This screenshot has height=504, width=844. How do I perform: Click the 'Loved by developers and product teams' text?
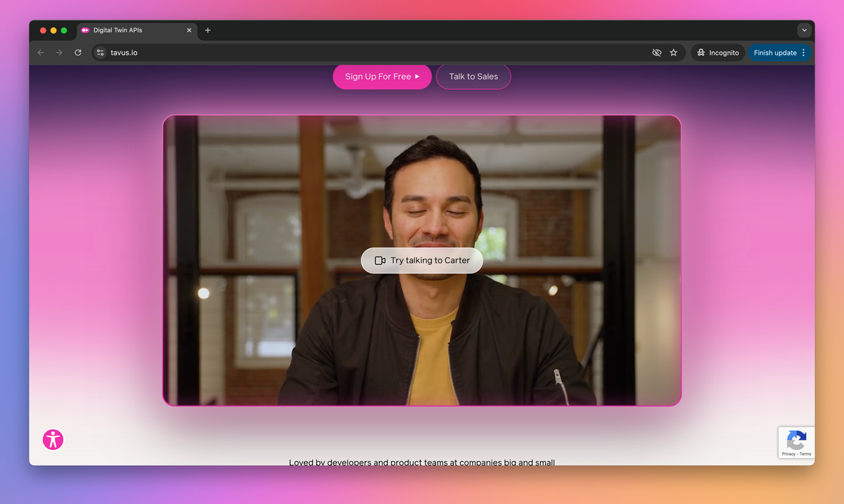point(422,462)
